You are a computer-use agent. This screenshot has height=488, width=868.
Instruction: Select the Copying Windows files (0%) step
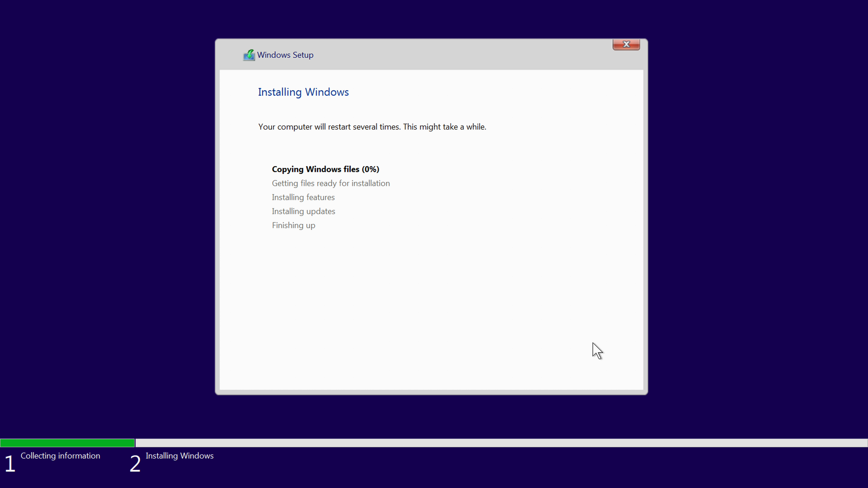point(325,169)
